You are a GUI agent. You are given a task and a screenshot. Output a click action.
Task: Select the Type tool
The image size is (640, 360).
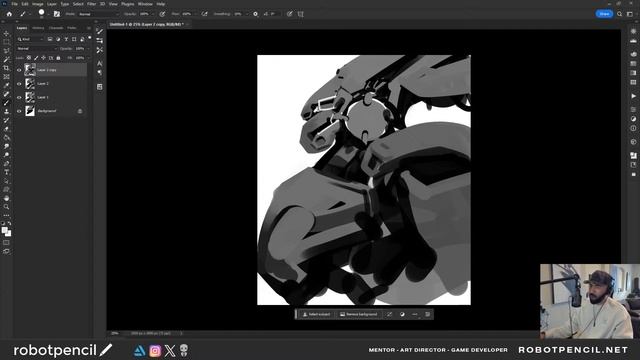(6, 172)
